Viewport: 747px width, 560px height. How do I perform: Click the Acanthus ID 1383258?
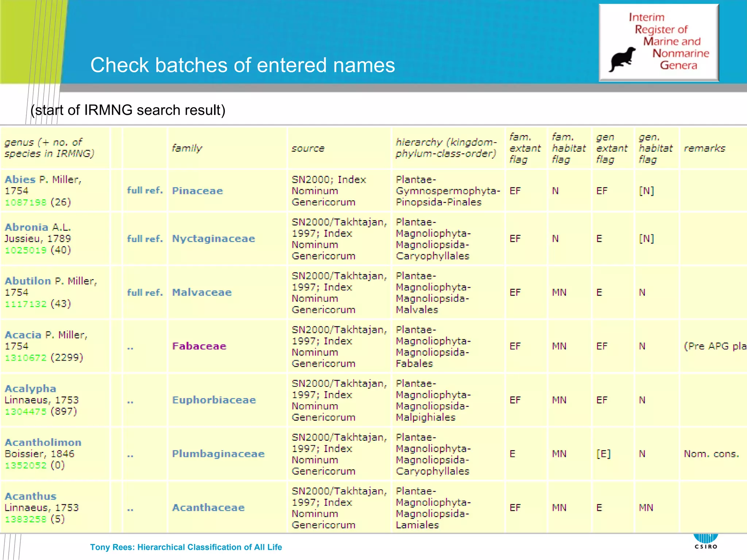(26, 519)
